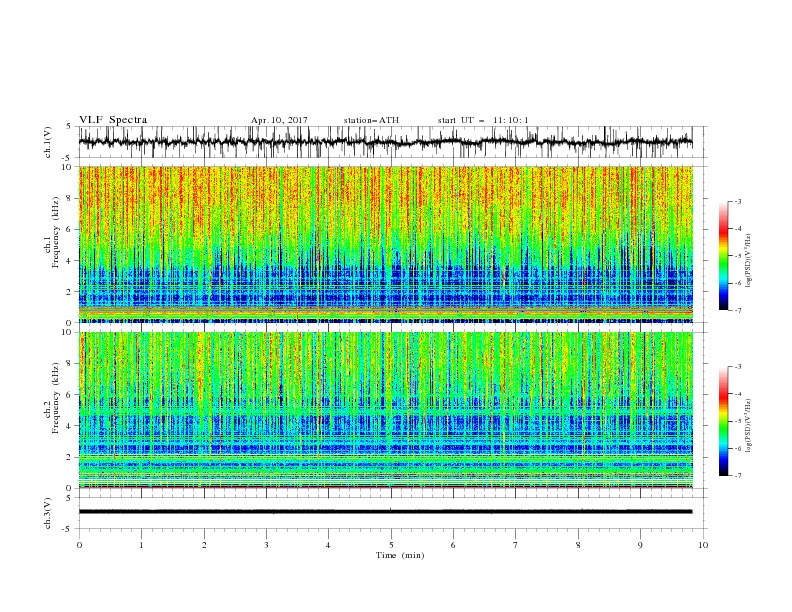The image size is (792, 612).
Task: Click the time axis tick label "7"
Action: 516,545
